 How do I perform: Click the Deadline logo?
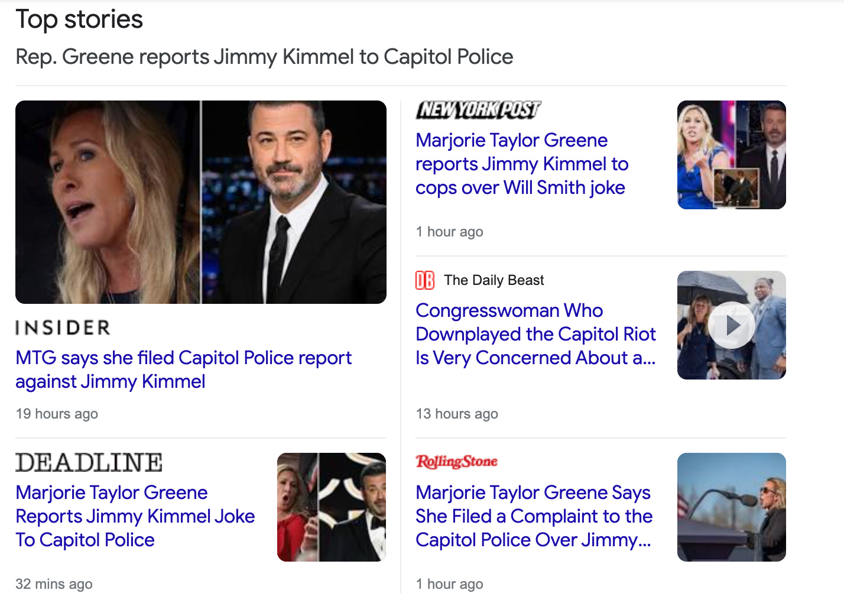89,462
